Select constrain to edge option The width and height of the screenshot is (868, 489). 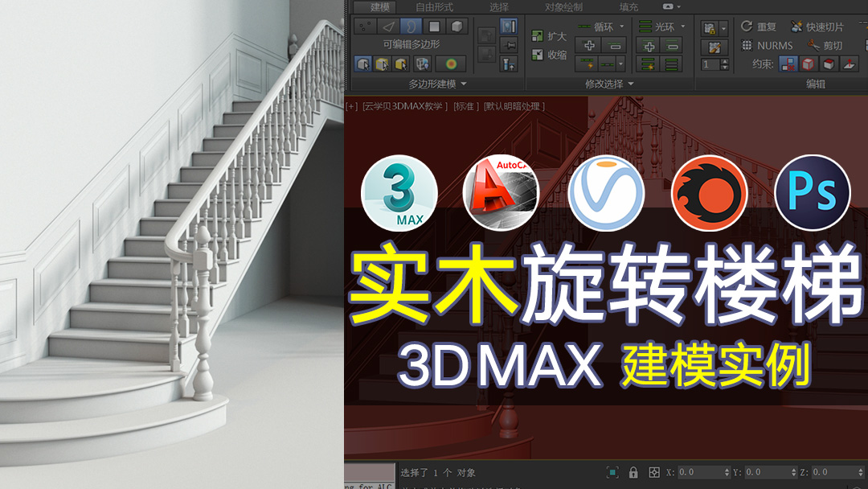[809, 64]
